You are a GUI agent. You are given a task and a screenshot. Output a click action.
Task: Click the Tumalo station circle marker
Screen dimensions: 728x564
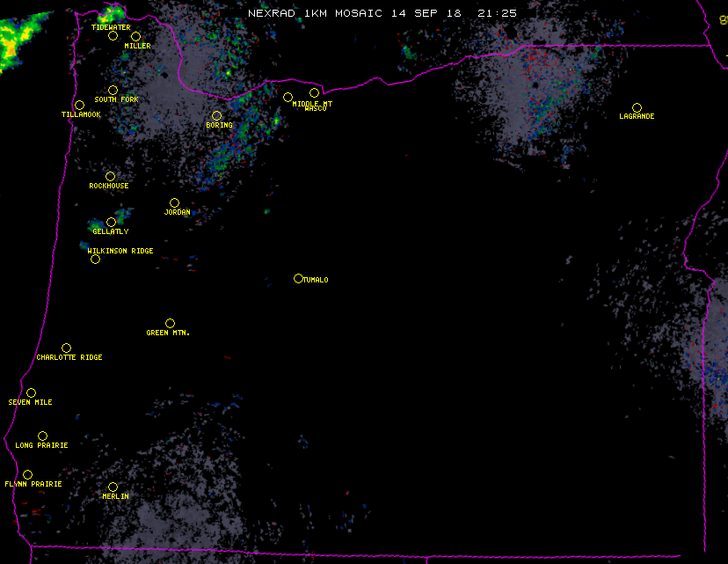point(298,279)
